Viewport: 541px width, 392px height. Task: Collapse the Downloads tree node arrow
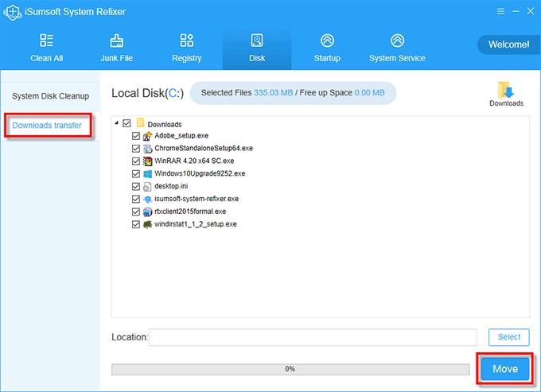pyautogui.click(x=117, y=124)
